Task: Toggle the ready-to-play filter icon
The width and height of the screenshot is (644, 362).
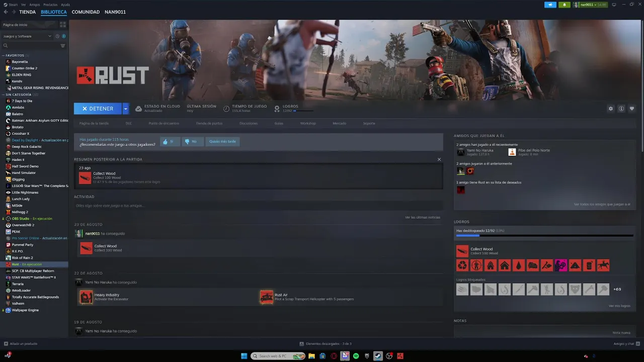Action: coord(63,36)
